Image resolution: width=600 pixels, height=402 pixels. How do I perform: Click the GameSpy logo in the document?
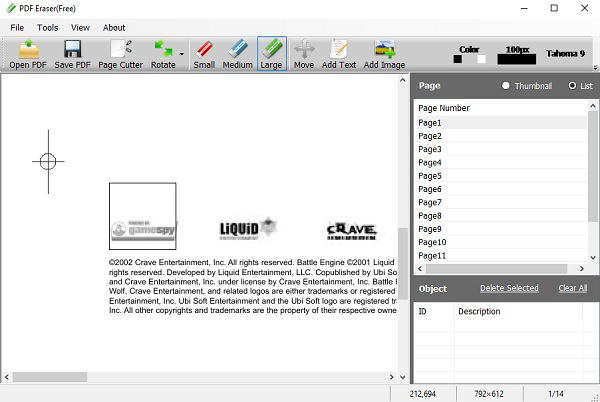click(x=144, y=229)
